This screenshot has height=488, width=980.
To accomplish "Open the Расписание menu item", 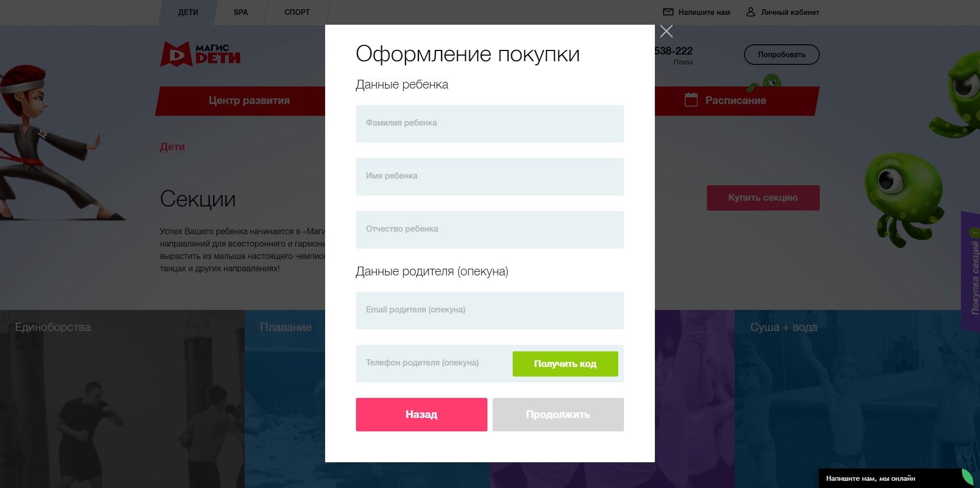I will click(x=737, y=101).
